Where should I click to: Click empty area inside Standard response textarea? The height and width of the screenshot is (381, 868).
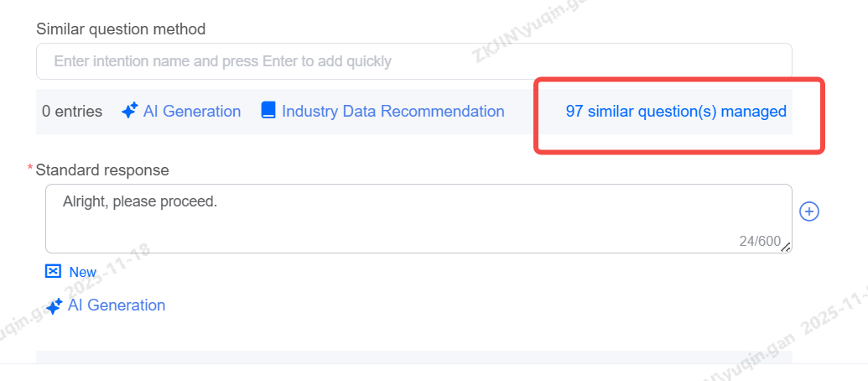coord(419,227)
